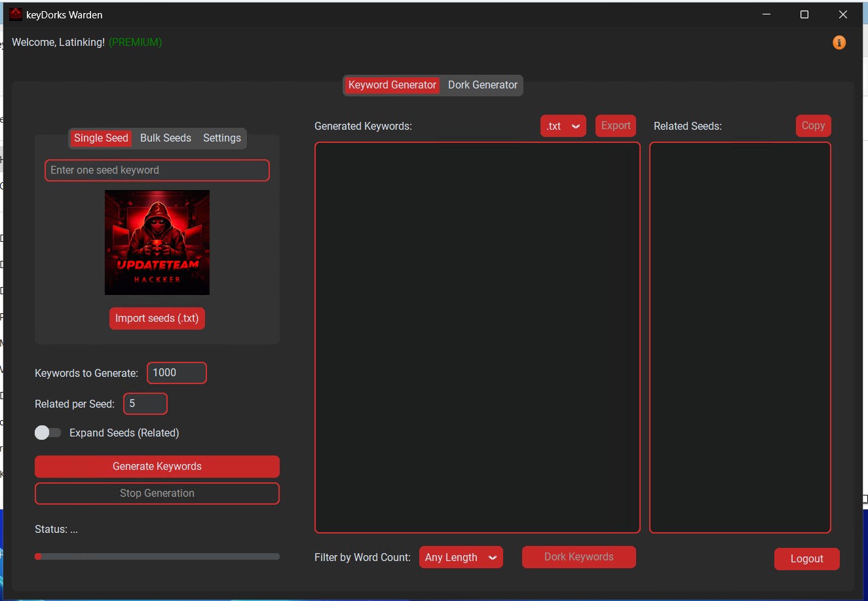Click the Dork Keywords button
This screenshot has width=868, height=601.
click(578, 557)
